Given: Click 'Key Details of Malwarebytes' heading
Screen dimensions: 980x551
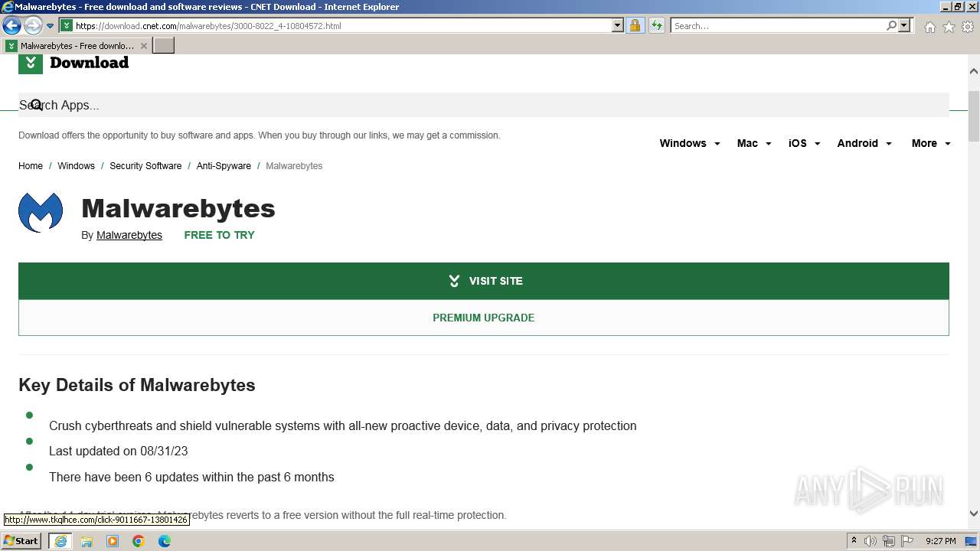Looking at the screenshot, I should point(137,385).
